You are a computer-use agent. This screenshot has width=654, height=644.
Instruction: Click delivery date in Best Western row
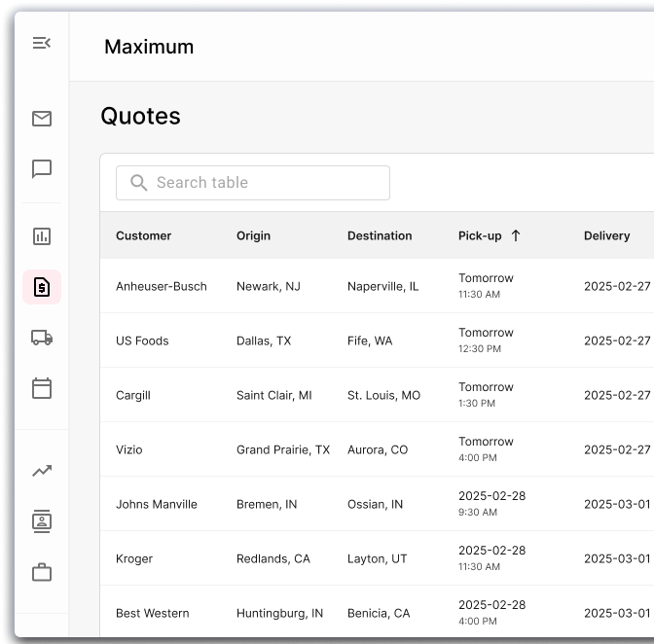point(617,613)
